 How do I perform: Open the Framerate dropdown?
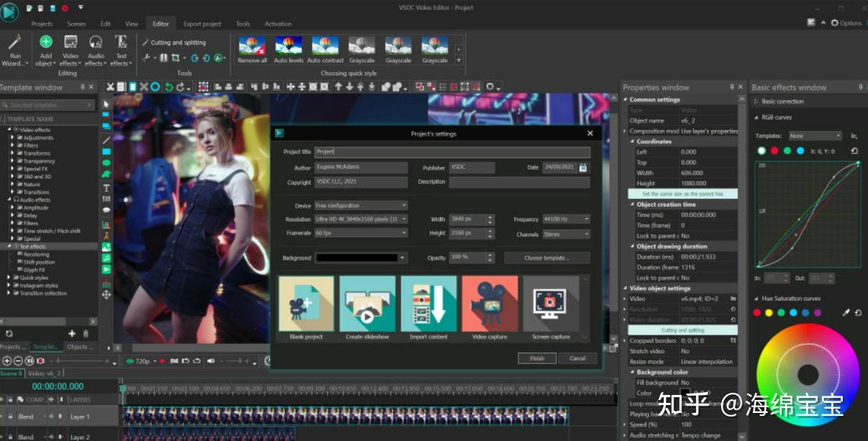[361, 233]
